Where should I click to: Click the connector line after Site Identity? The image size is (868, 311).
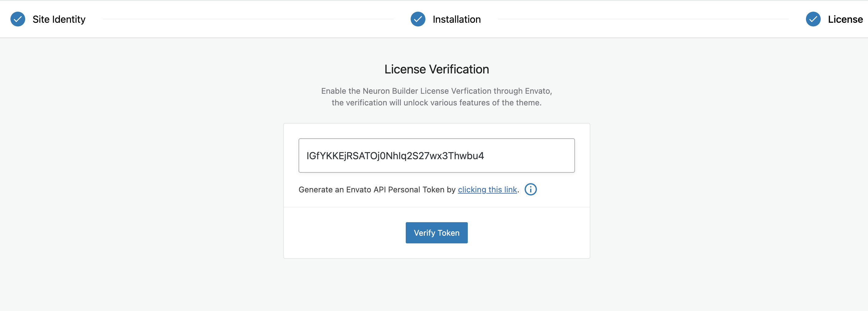pyautogui.click(x=248, y=19)
